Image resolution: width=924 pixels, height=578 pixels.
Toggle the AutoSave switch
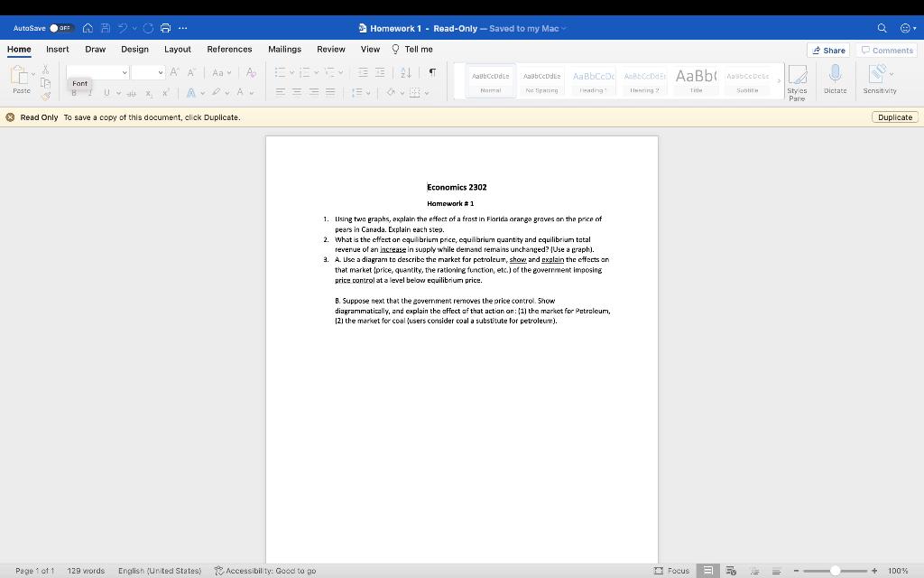60,28
